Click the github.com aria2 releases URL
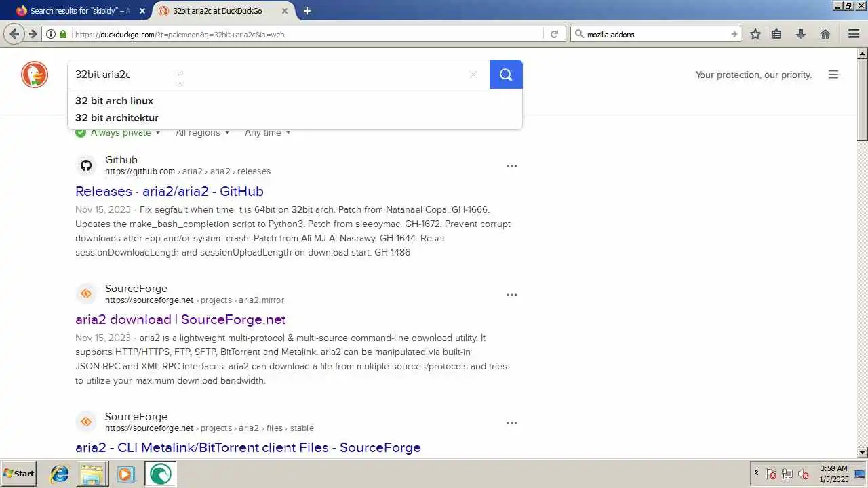This screenshot has height=488, width=868. click(188, 171)
